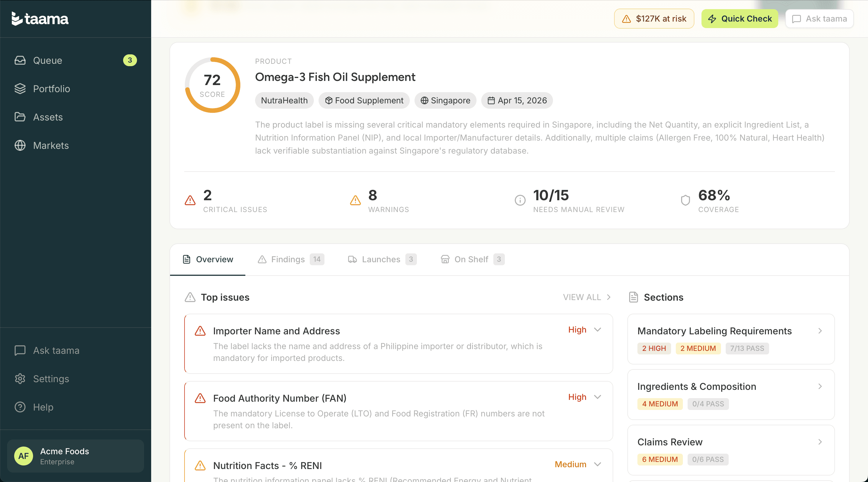The width and height of the screenshot is (868, 482).
Task: Click the needs-manual-review info icon
Action: (x=520, y=201)
